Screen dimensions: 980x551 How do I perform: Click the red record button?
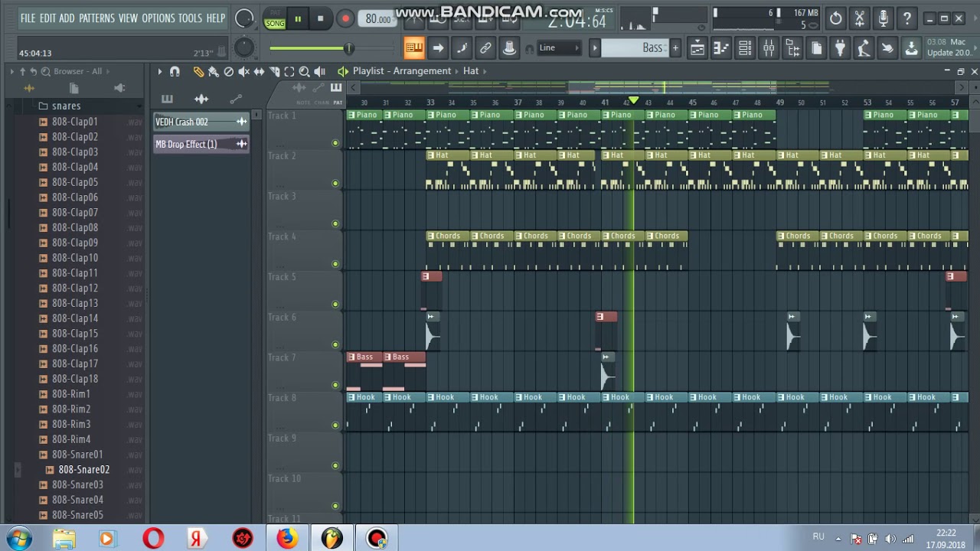(345, 18)
